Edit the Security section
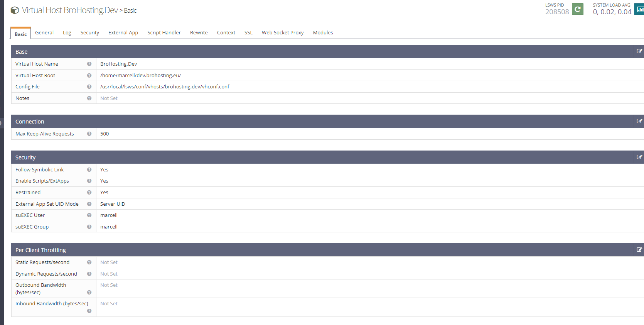The height and width of the screenshot is (325, 644). (x=639, y=157)
